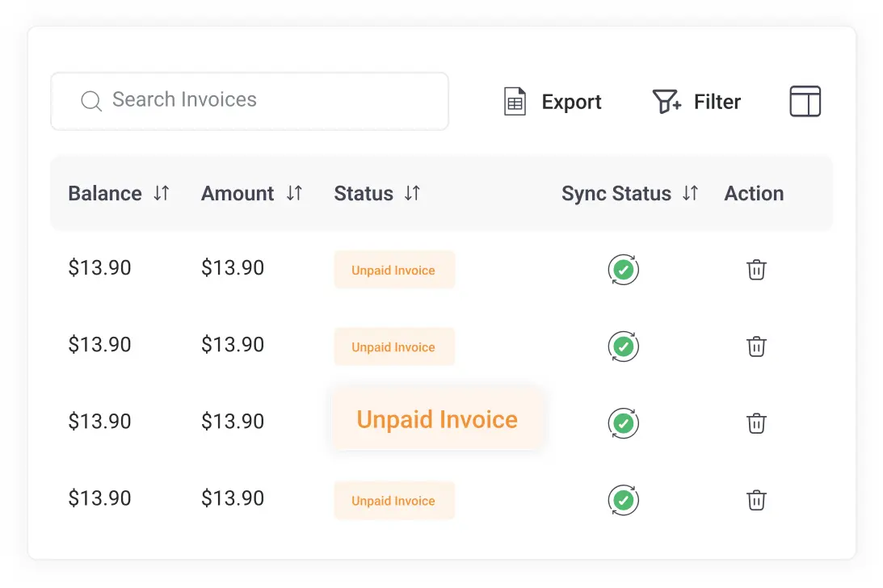Click the second row sync status icon
883x588 pixels.
623,346
